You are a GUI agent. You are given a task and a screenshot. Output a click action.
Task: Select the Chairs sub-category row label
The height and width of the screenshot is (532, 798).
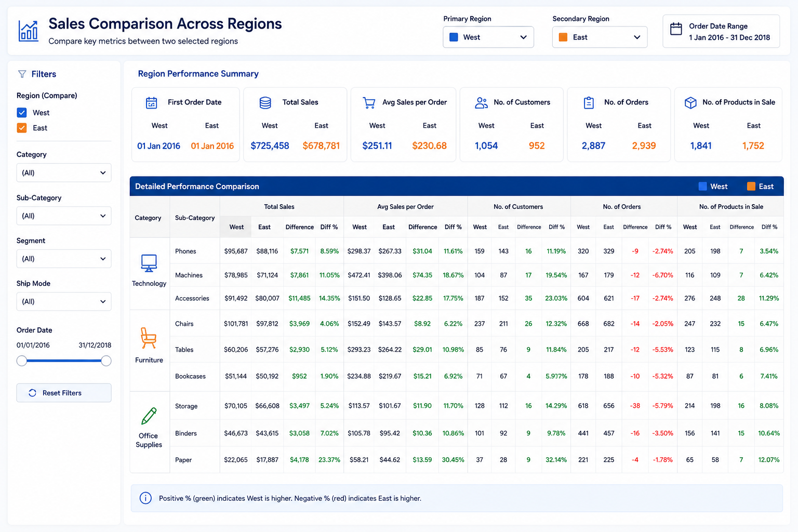pyautogui.click(x=184, y=324)
